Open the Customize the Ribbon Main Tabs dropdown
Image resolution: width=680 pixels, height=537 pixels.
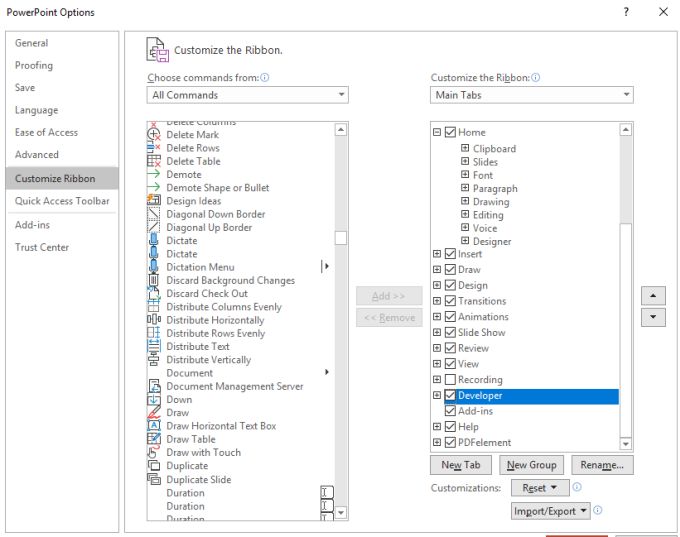532,95
